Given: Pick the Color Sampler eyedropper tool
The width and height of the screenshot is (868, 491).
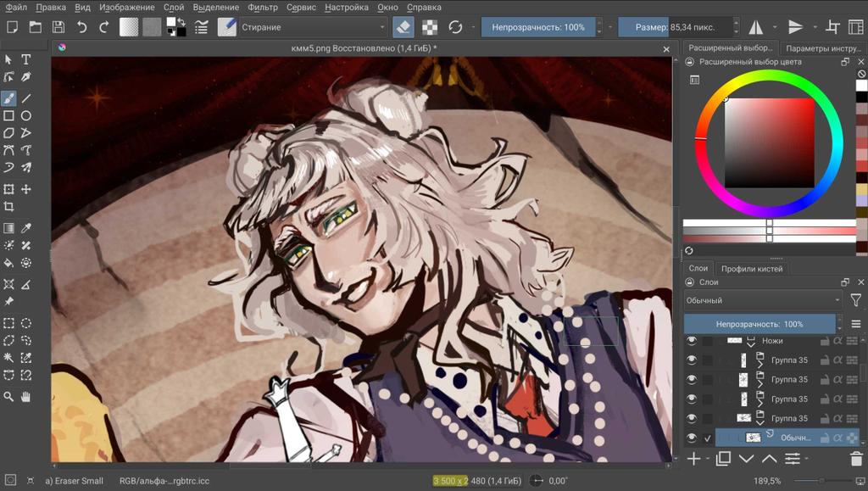Looking at the screenshot, I should click(26, 228).
